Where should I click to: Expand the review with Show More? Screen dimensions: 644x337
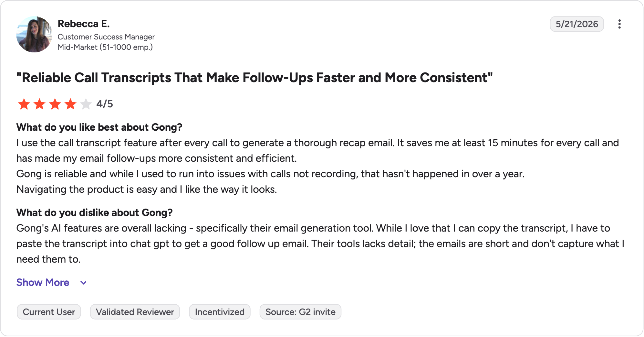[43, 282]
